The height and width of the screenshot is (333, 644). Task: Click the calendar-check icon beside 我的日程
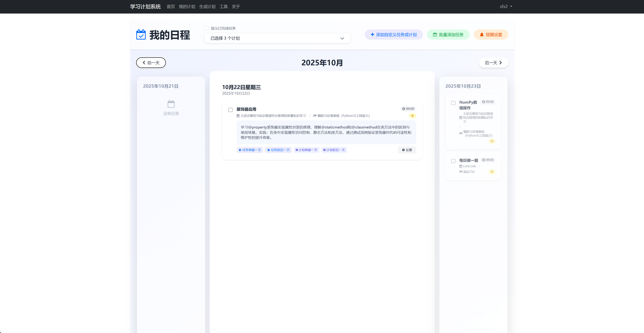(x=141, y=35)
